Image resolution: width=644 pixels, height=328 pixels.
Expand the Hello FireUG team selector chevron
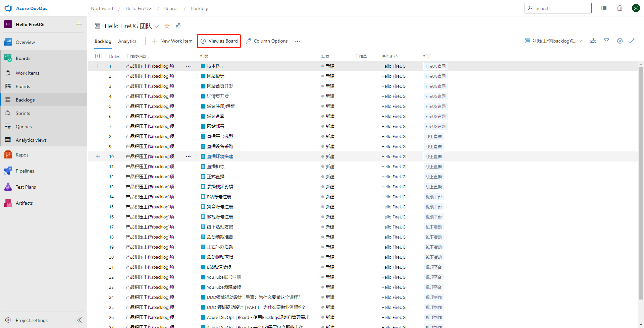pyautogui.click(x=157, y=26)
